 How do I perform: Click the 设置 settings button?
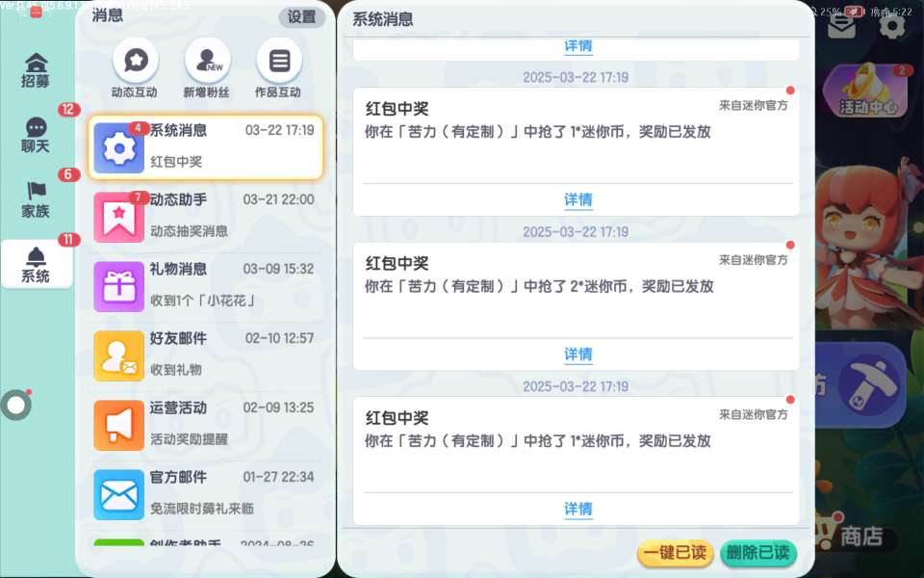coord(301,17)
